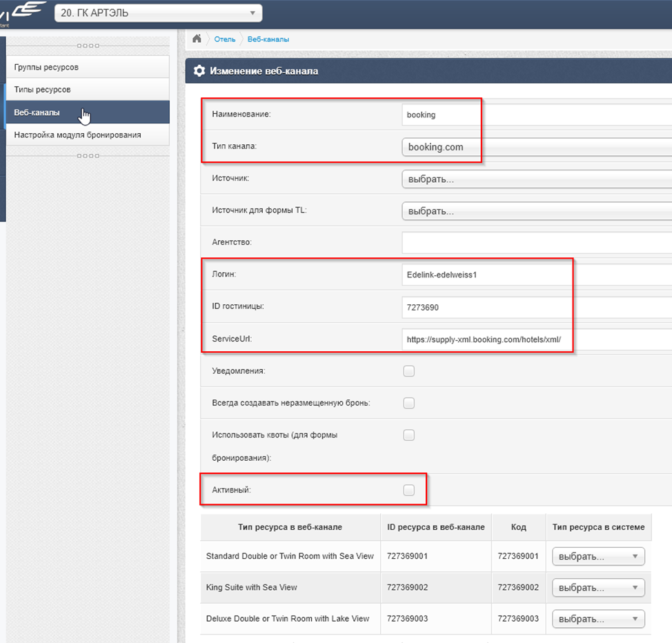Click the home icon in breadcrumb

pos(197,39)
